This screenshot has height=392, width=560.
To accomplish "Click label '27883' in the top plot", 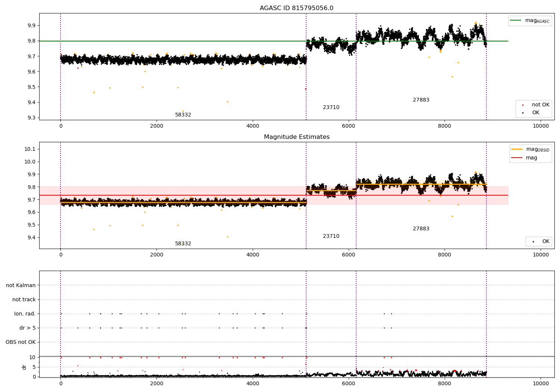I will coord(421,100).
